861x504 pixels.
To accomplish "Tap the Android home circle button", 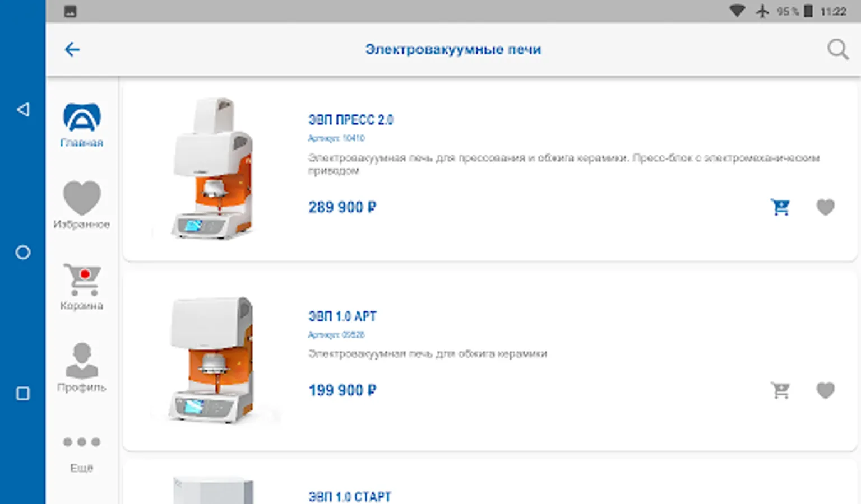I will tap(23, 253).
